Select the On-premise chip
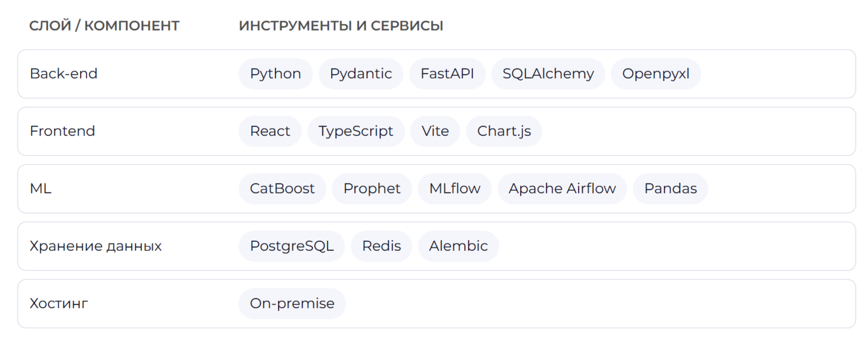 click(292, 304)
